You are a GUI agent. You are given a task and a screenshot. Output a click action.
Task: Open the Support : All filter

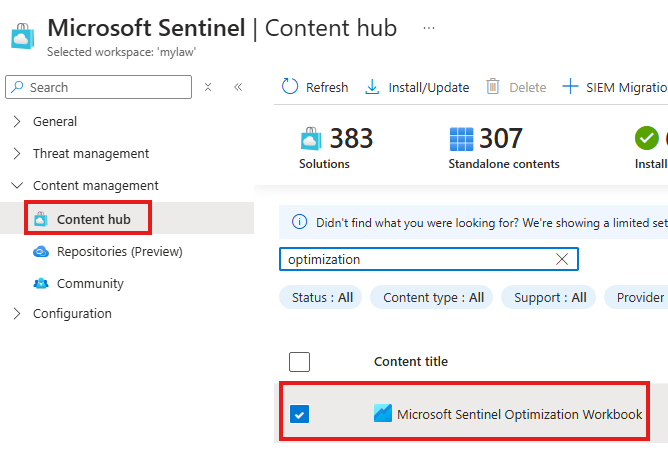(x=549, y=297)
